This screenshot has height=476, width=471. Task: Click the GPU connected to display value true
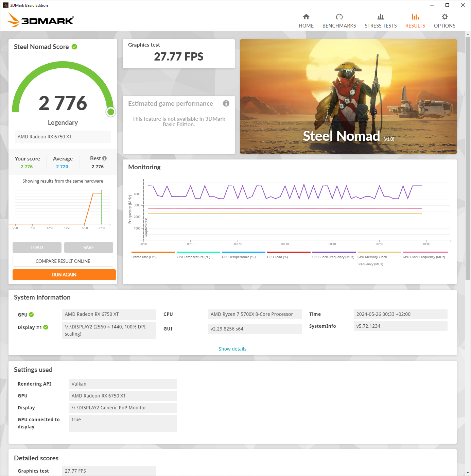[123, 423]
